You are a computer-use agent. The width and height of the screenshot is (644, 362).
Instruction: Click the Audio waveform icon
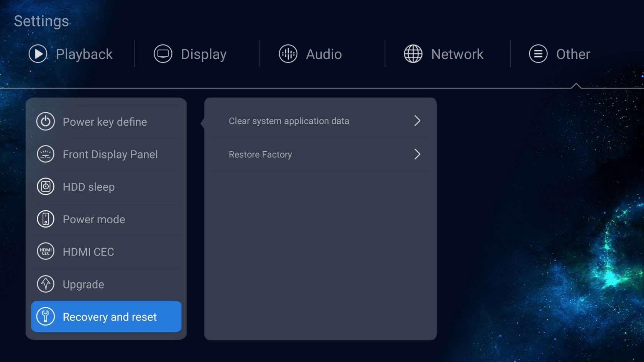click(x=288, y=54)
